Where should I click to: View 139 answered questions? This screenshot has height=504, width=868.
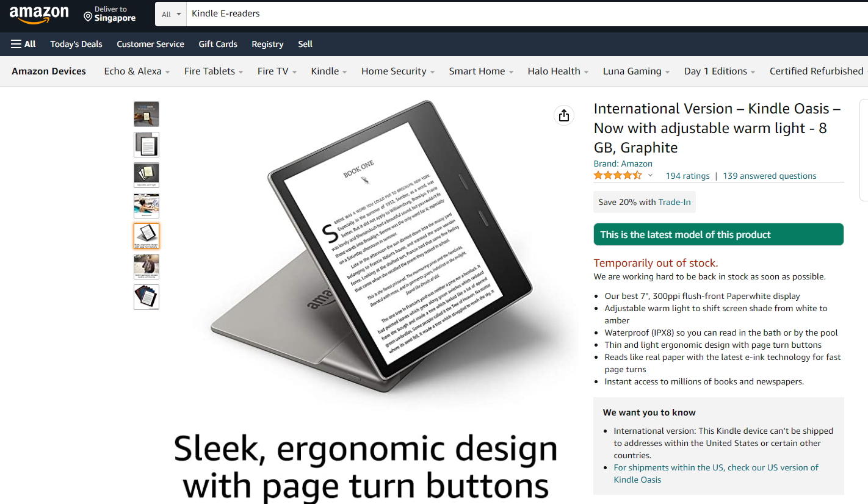click(769, 176)
